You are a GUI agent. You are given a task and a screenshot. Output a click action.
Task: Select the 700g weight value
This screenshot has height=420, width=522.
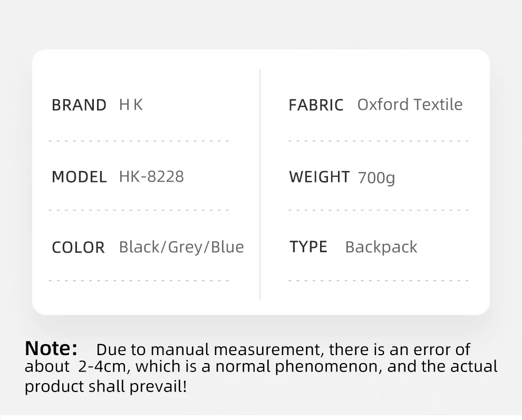pyautogui.click(x=376, y=178)
